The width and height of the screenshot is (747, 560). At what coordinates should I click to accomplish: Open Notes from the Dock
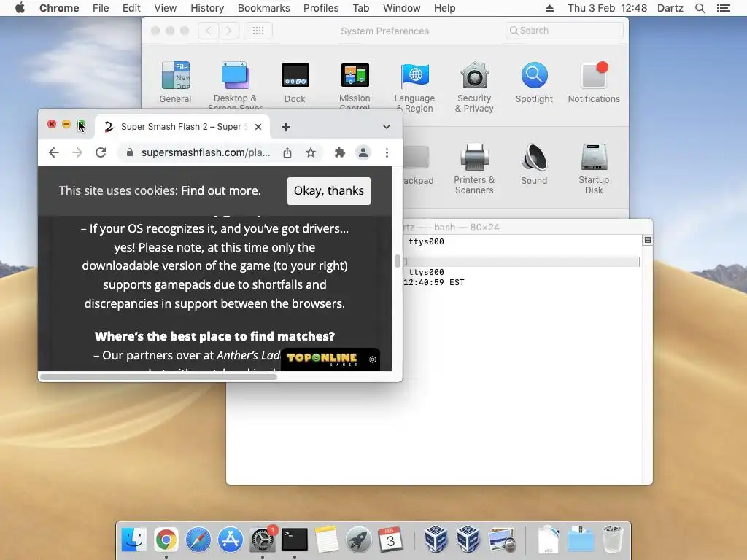point(326,540)
